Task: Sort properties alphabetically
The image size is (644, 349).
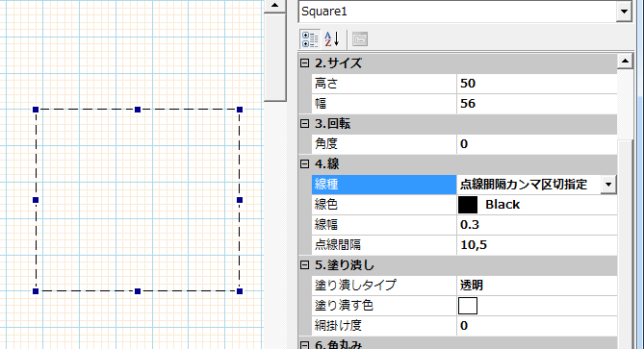Action: point(332,39)
